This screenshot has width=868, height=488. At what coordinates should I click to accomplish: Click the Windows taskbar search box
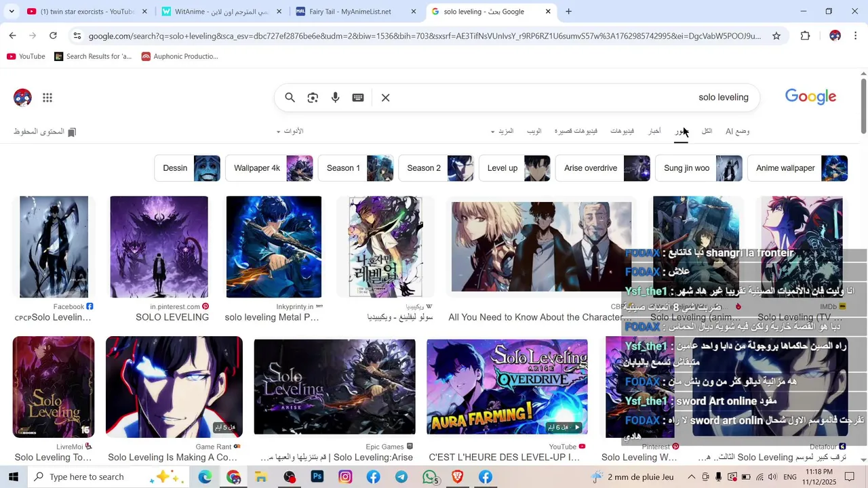110,477
